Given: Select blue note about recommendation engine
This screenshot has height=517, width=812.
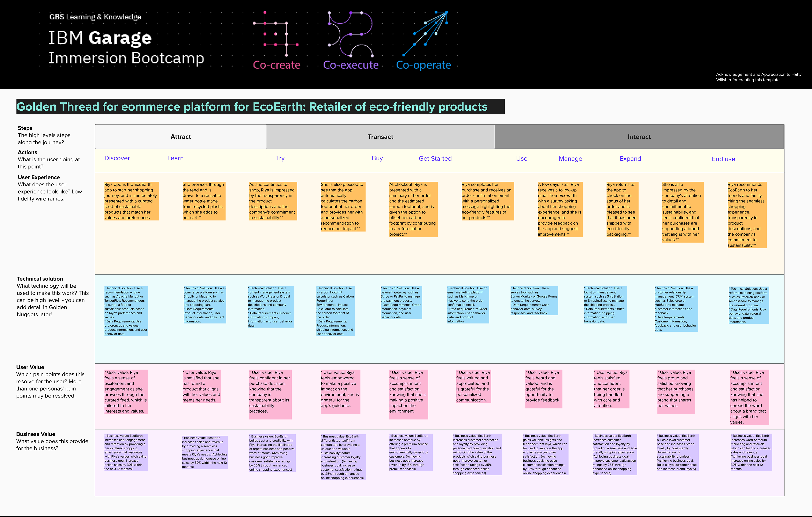Looking at the screenshot, I should 126,311.
